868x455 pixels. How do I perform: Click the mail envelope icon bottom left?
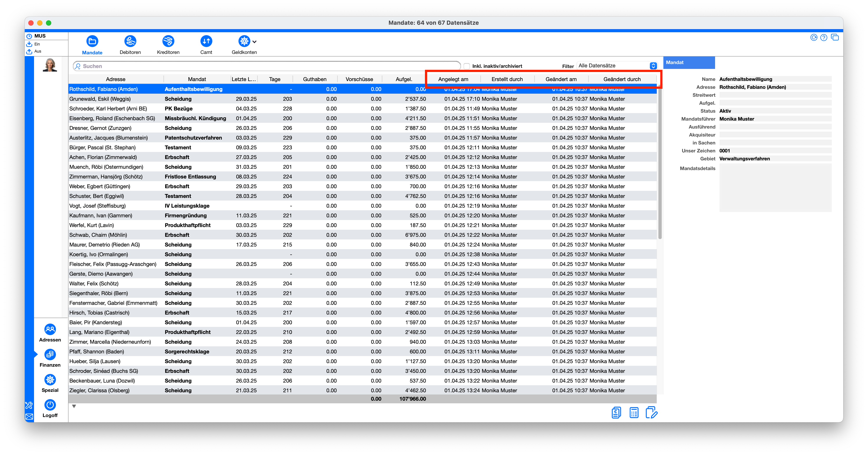click(x=29, y=417)
